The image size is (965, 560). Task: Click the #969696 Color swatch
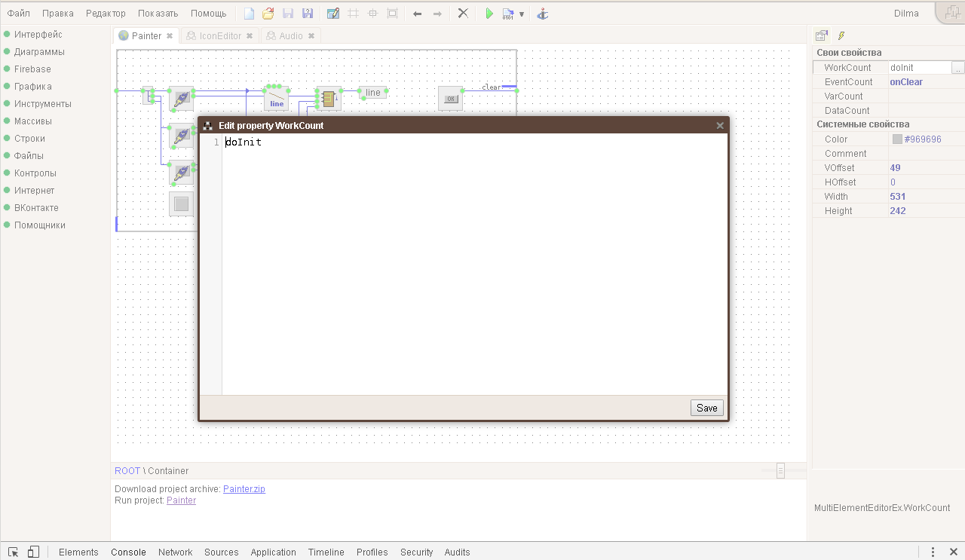897,139
